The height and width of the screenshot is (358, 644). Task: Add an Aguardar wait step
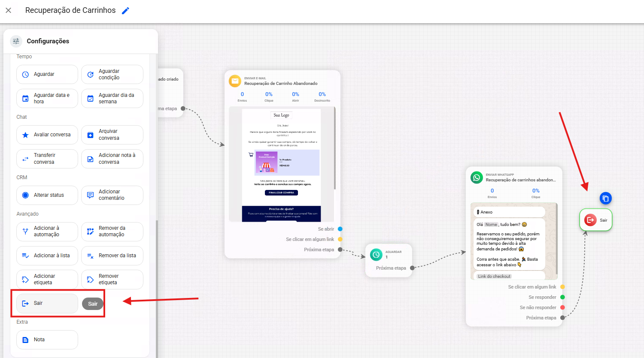click(x=47, y=74)
